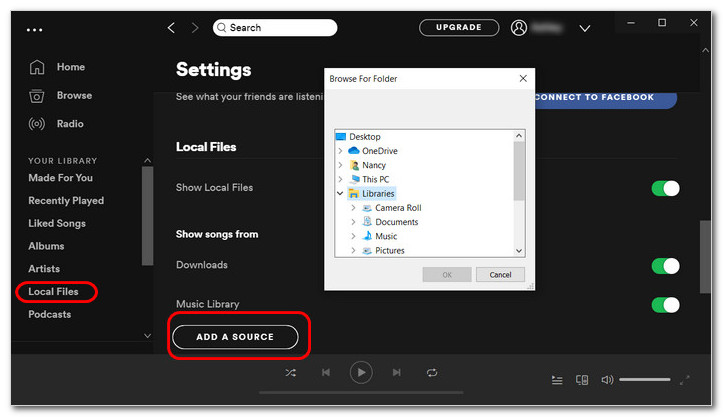Toggle repeat mode
This screenshot has width=723, height=417.
pos(432,373)
